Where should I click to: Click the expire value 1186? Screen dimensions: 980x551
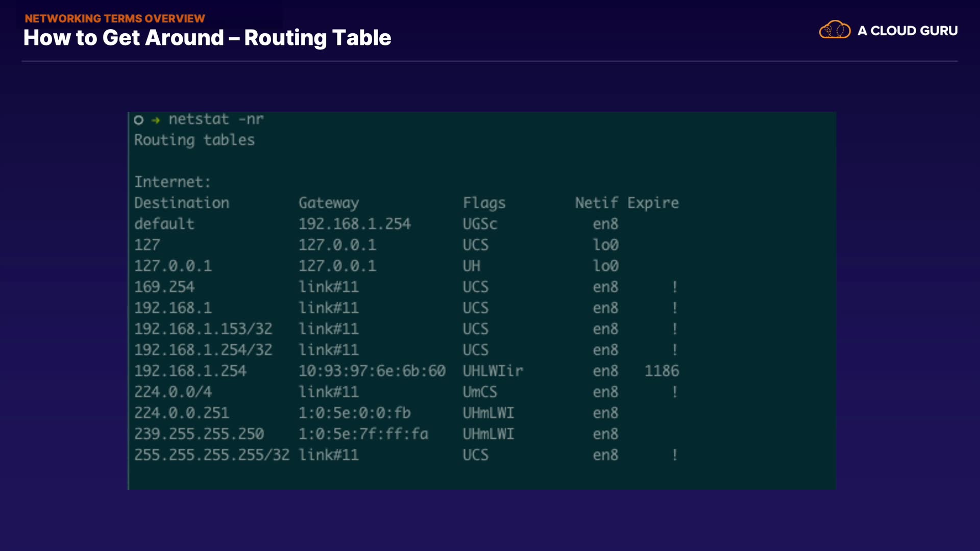pos(661,371)
